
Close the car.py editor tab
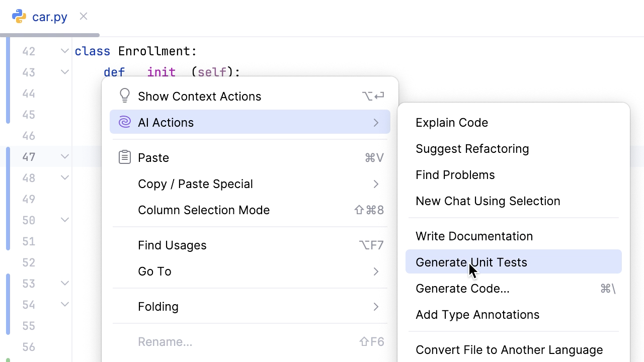pos(84,17)
